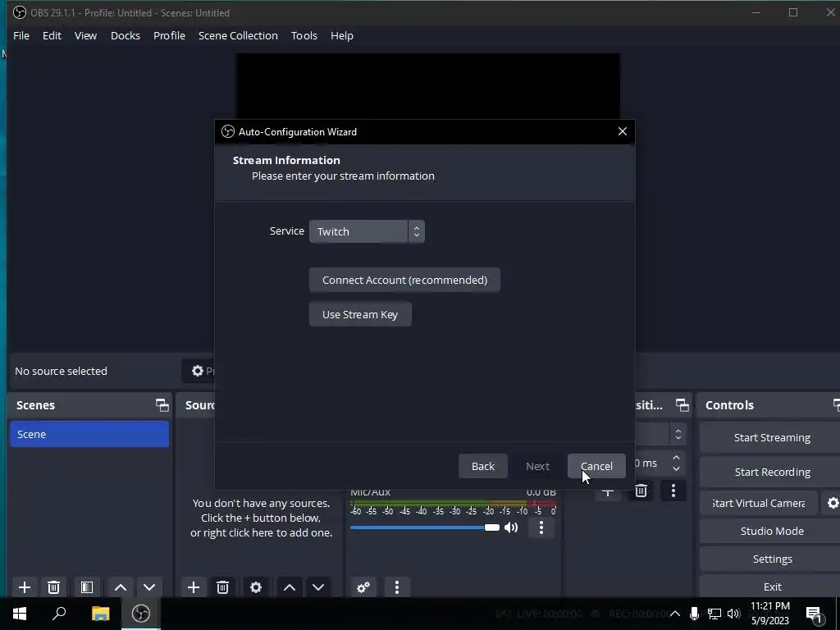Open the Help menu
Screen dimensions: 840x630
342,36
